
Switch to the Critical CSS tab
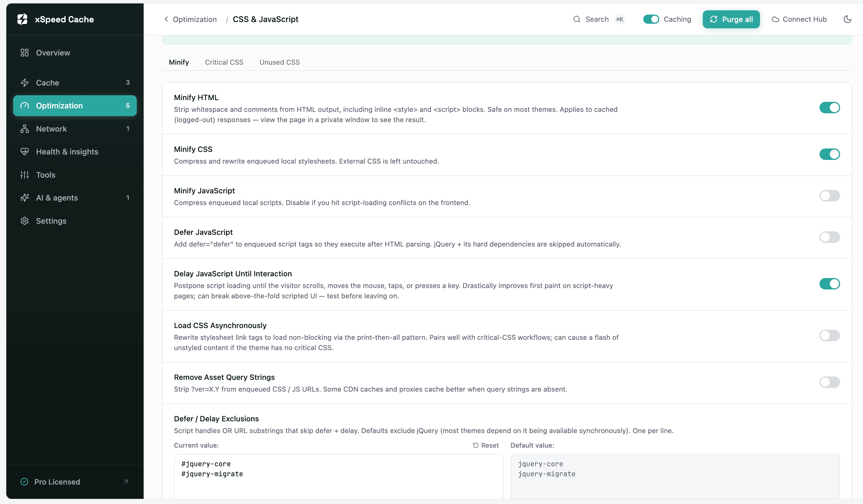pos(224,62)
